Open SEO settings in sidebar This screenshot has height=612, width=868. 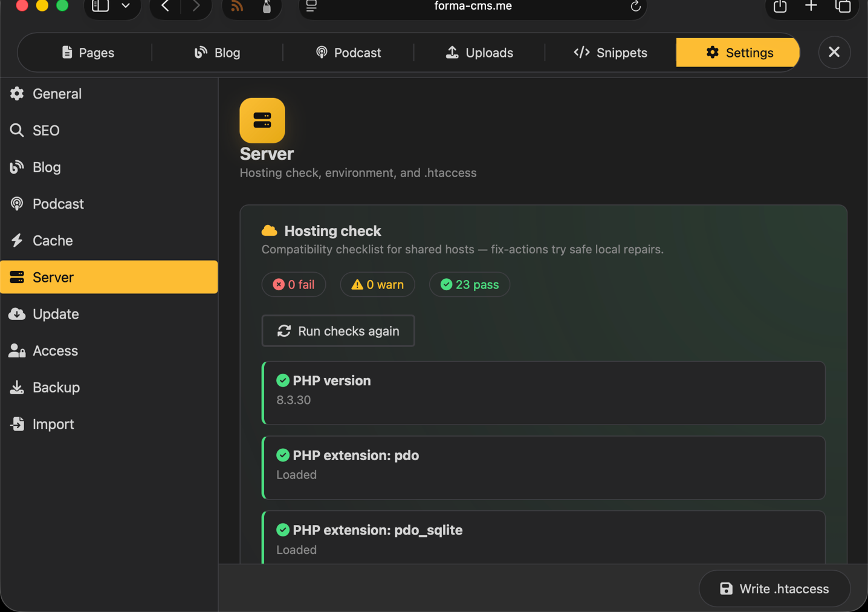(x=109, y=131)
